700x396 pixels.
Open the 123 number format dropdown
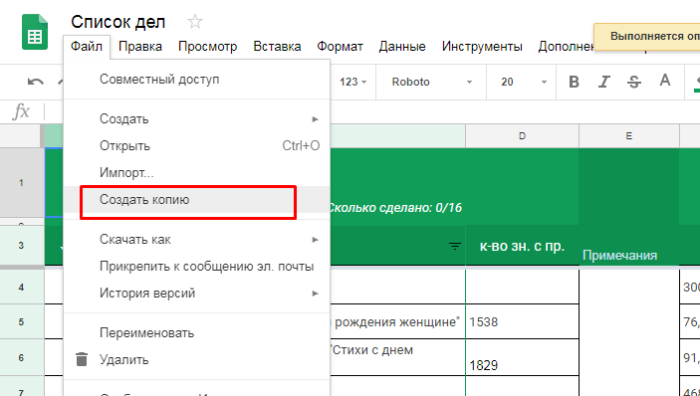353,82
